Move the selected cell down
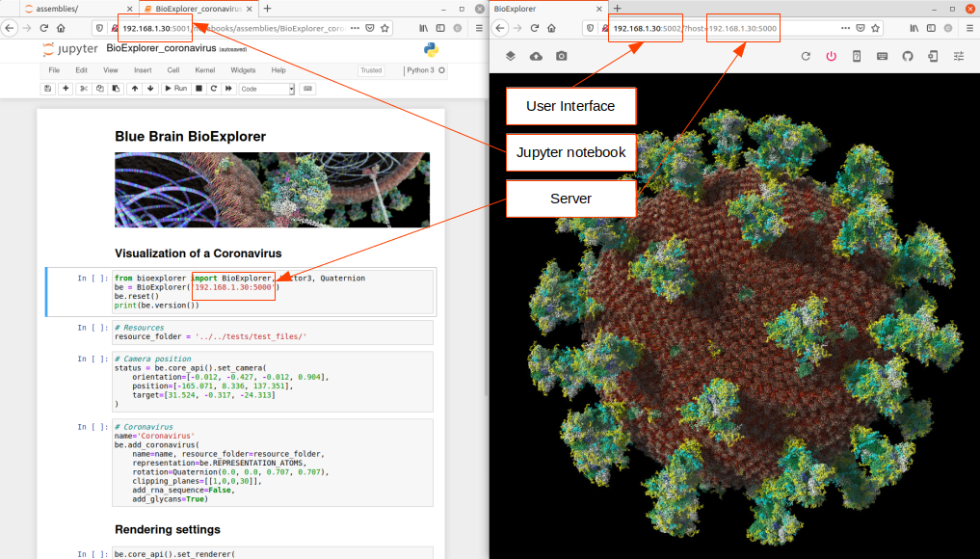 pyautogui.click(x=150, y=89)
